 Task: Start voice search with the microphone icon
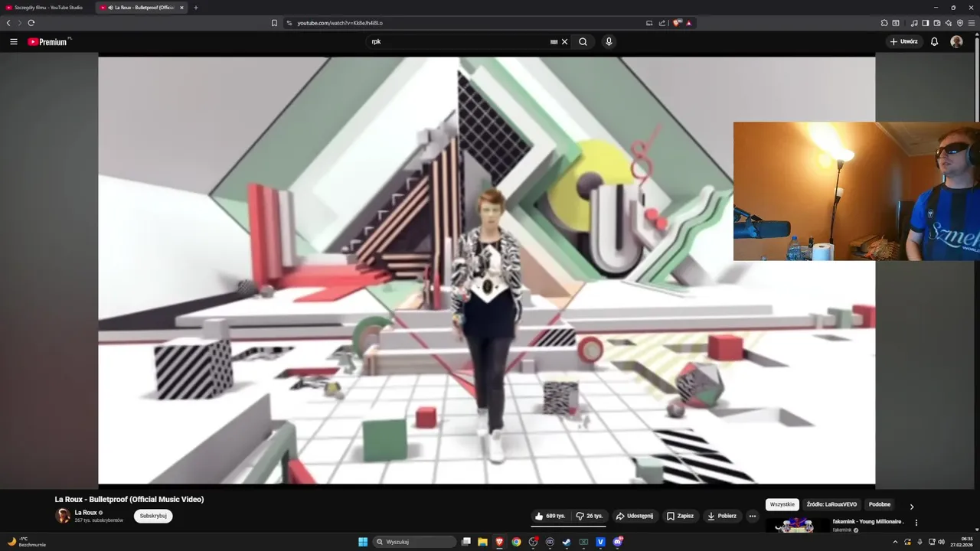click(609, 42)
